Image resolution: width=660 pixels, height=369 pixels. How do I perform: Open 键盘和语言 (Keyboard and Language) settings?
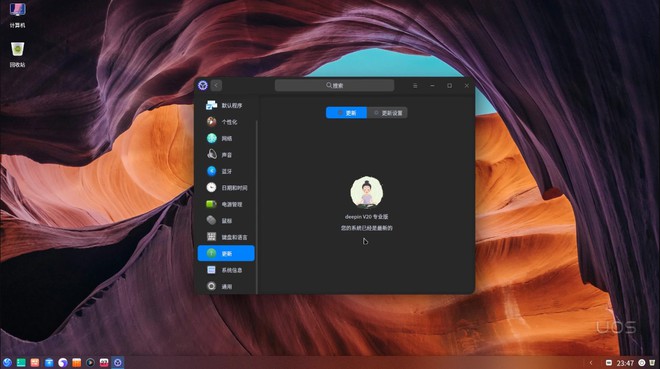pyautogui.click(x=226, y=237)
